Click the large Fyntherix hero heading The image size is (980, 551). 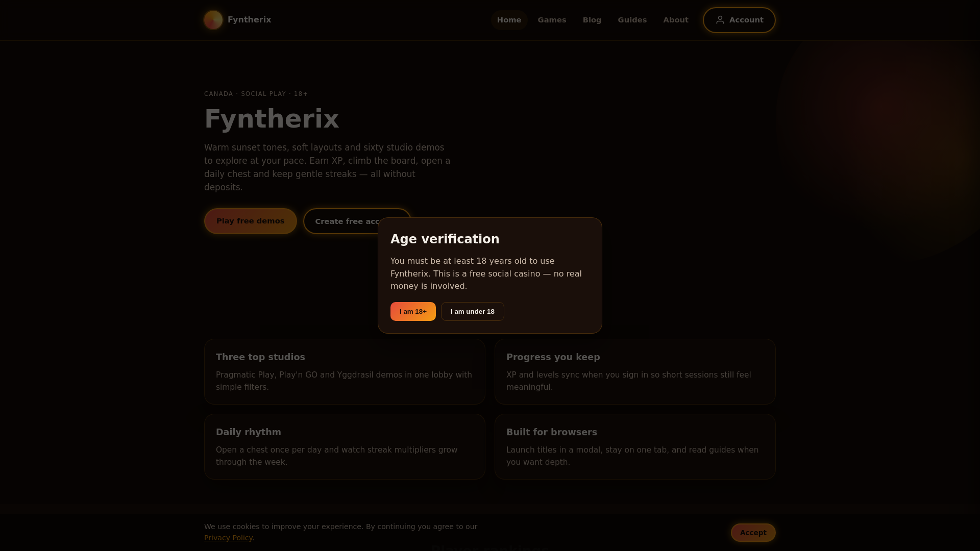pos(272,119)
